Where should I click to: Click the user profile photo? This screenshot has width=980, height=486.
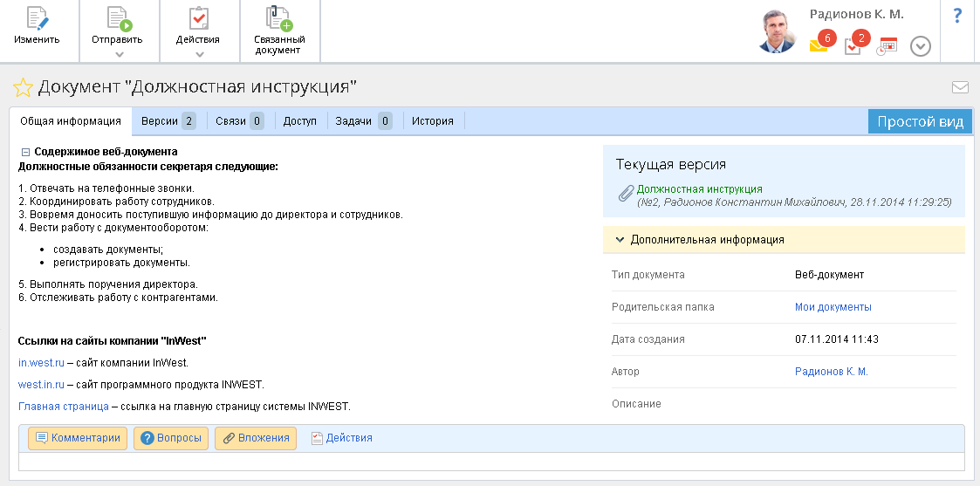coord(777,32)
